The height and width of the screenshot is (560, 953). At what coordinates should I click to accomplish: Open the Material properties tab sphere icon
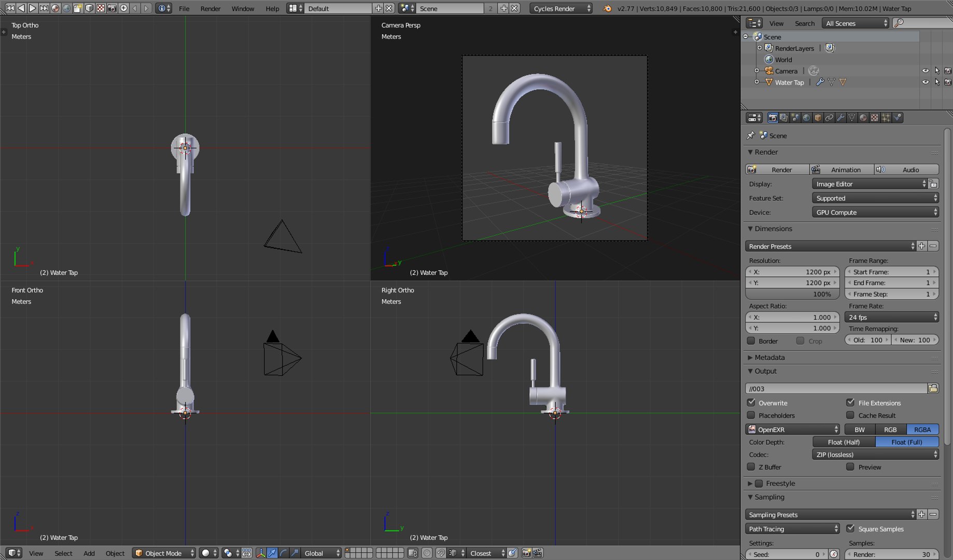tap(863, 118)
